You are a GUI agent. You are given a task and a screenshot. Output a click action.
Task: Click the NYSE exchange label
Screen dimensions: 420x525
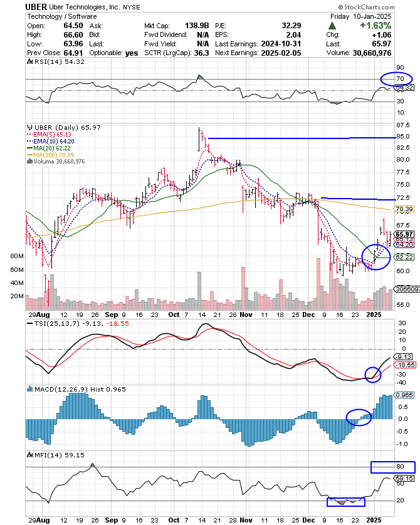coord(131,8)
